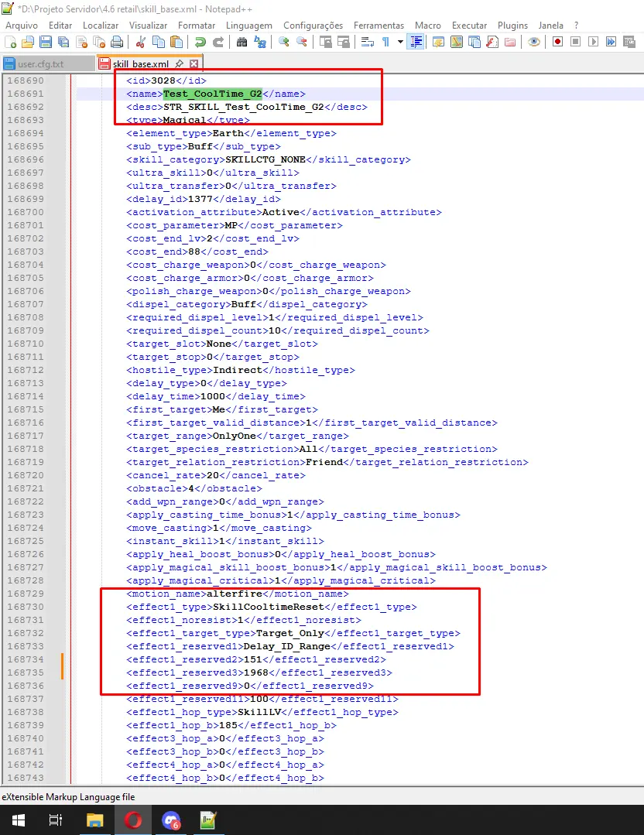This screenshot has width=644, height=835.
Task: Open the Ferramentas menu
Action: (x=379, y=25)
